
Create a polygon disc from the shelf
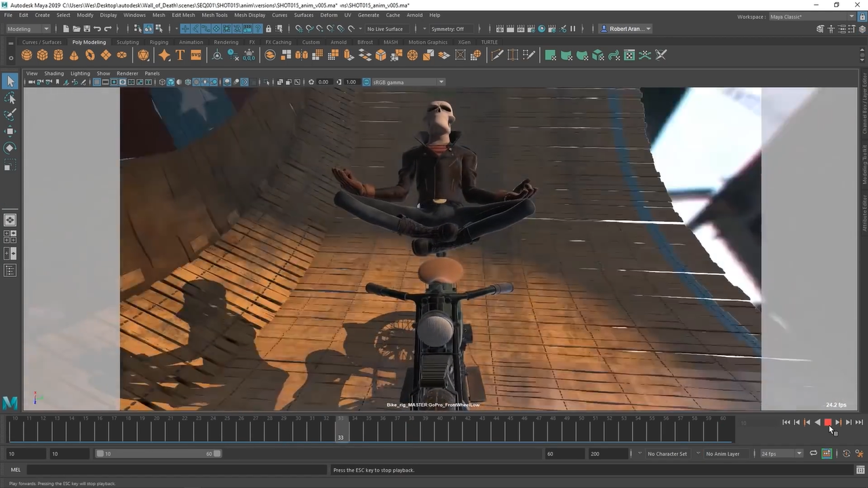(121, 55)
